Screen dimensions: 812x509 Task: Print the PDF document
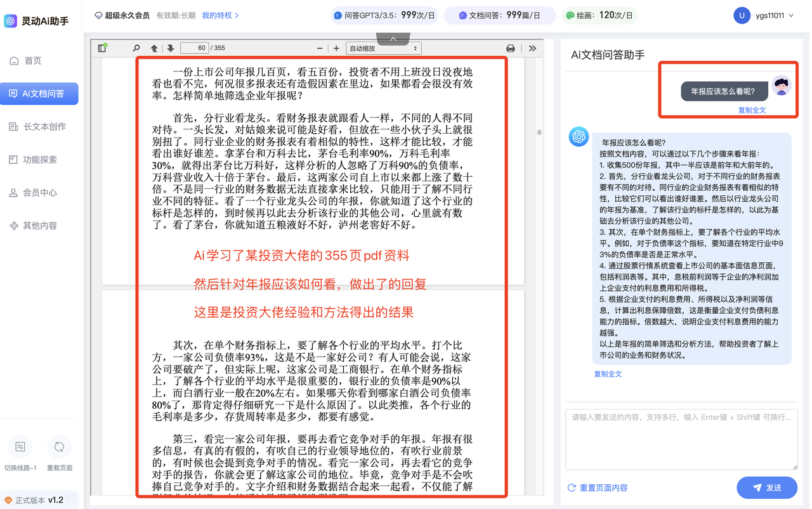pos(511,48)
